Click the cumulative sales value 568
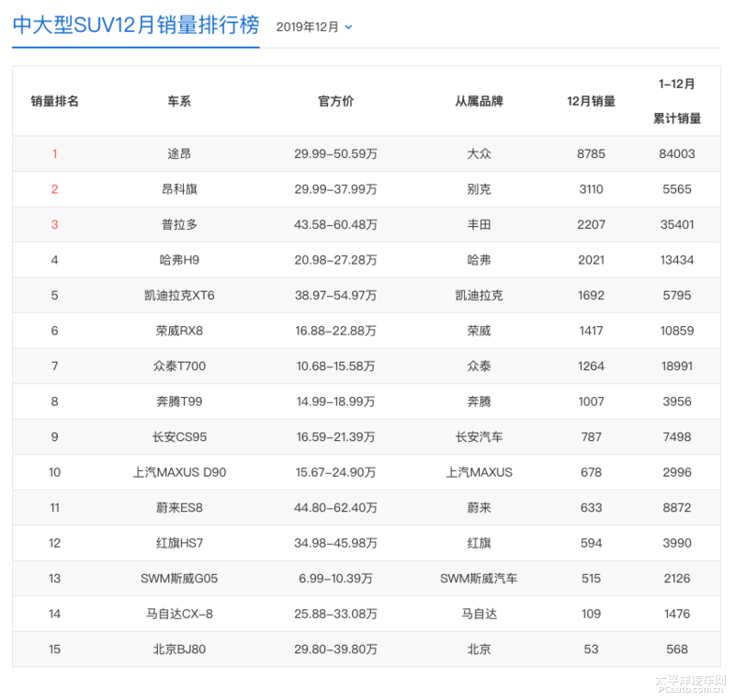 point(677,649)
